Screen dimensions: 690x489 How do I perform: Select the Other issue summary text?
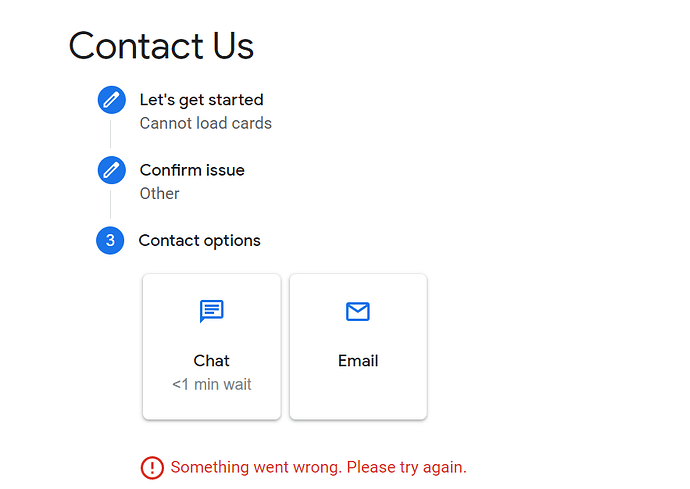[x=159, y=194]
